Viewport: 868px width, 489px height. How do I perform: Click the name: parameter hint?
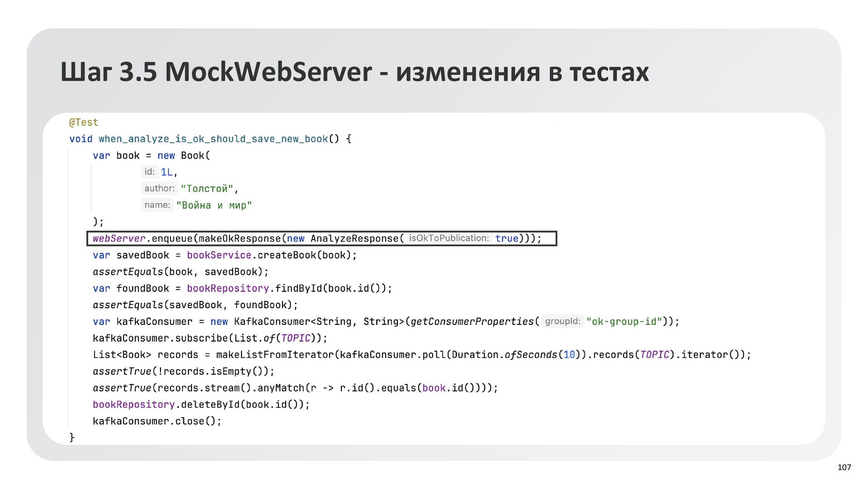pyautogui.click(x=157, y=205)
